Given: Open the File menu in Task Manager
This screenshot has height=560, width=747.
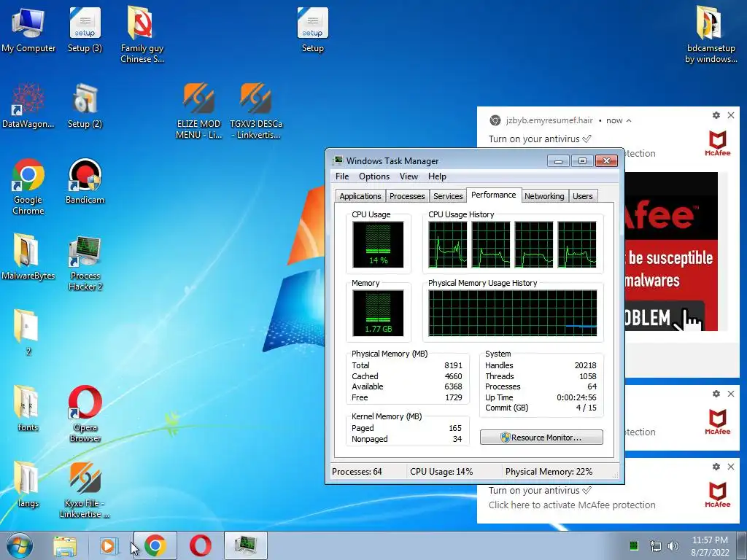Looking at the screenshot, I should click(x=342, y=176).
